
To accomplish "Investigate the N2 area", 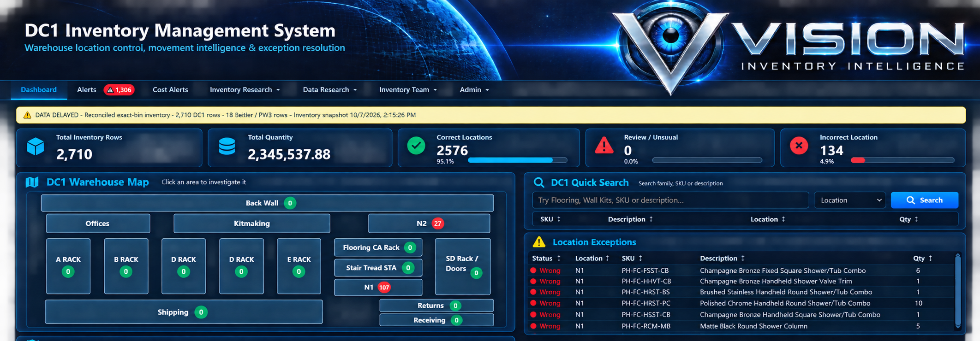I will pyautogui.click(x=429, y=223).
